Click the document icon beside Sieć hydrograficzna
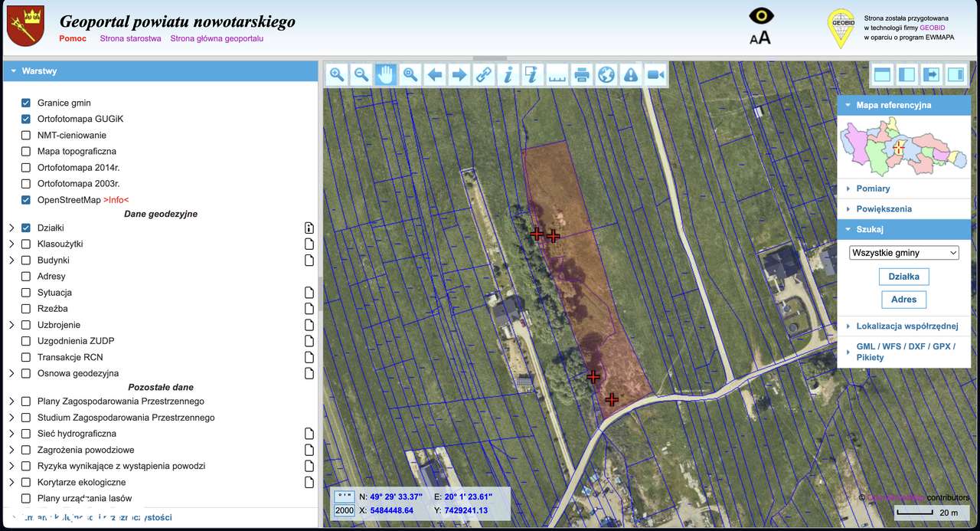 click(x=309, y=434)
